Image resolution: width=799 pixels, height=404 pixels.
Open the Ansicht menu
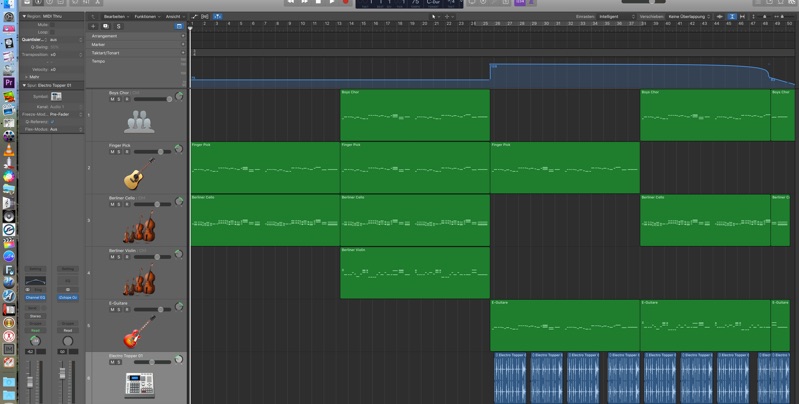[175, 17]
